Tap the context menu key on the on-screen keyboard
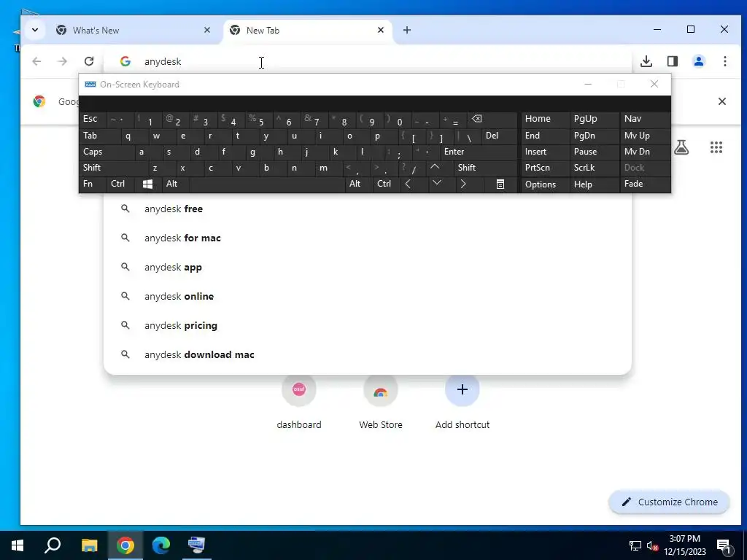This screenshot has height=560, width=747. 500,184
